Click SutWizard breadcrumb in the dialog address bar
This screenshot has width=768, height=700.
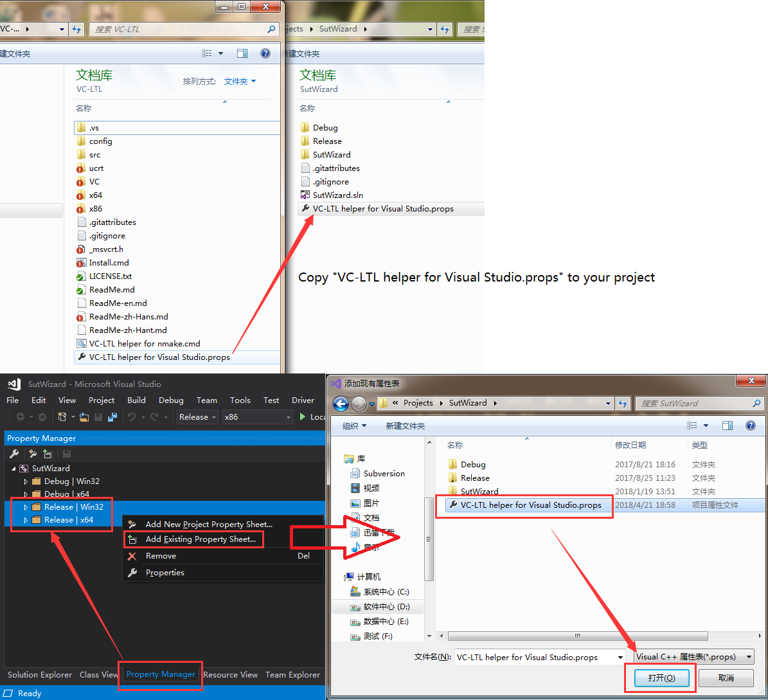(x=468, y=402)
